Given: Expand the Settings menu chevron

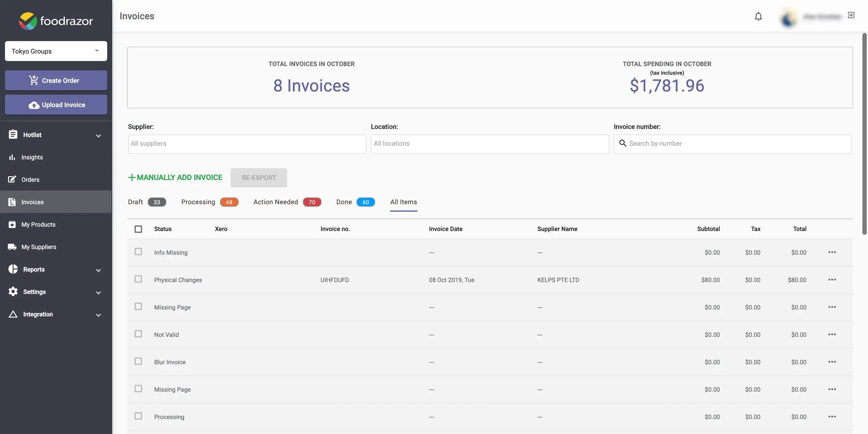Looking at the screenshot, I should [98, 293].
